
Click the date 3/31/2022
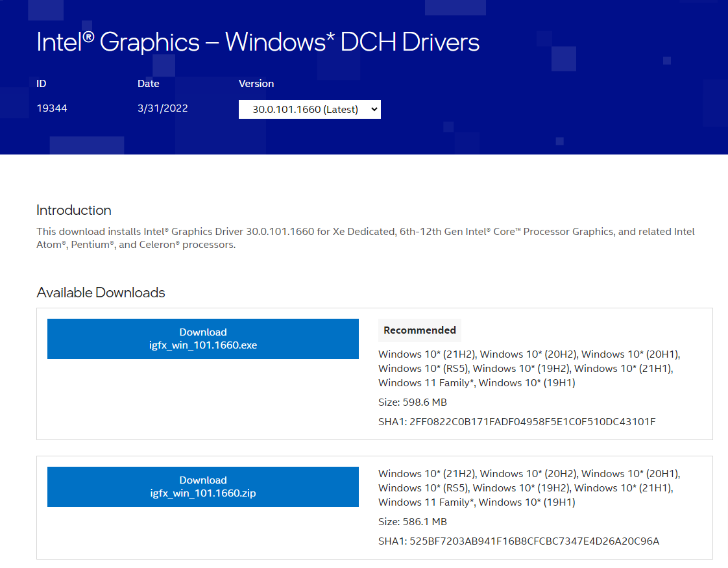(x=162, y=108)
